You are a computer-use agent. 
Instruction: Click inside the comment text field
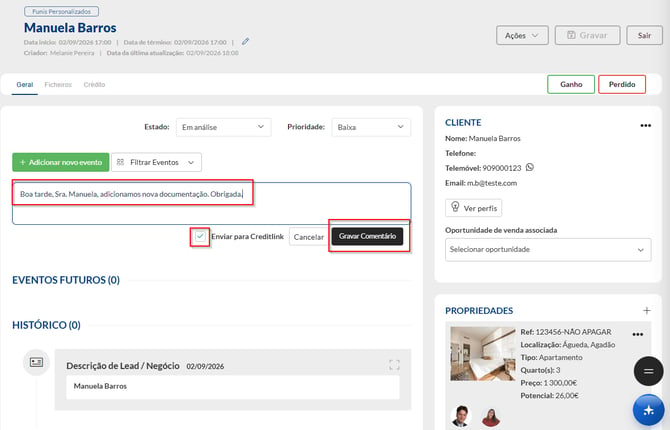tap(212, 203)
